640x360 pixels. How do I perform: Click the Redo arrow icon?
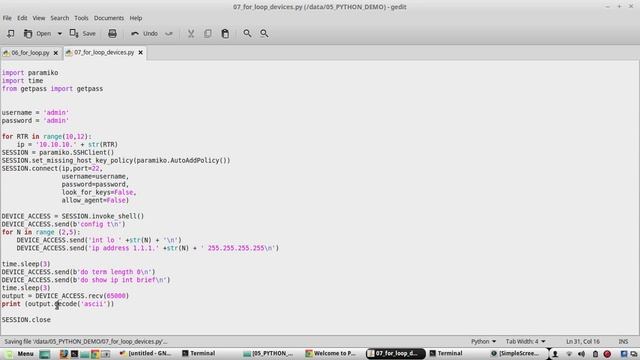(x=169, y=33)
